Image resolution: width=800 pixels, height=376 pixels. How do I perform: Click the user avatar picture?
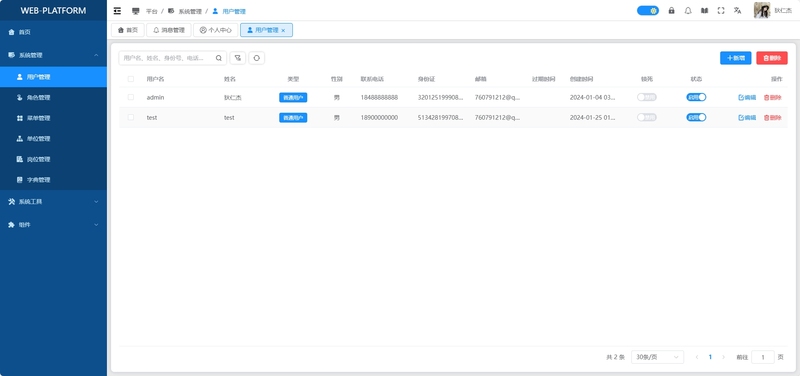click(x=762, y=10)
